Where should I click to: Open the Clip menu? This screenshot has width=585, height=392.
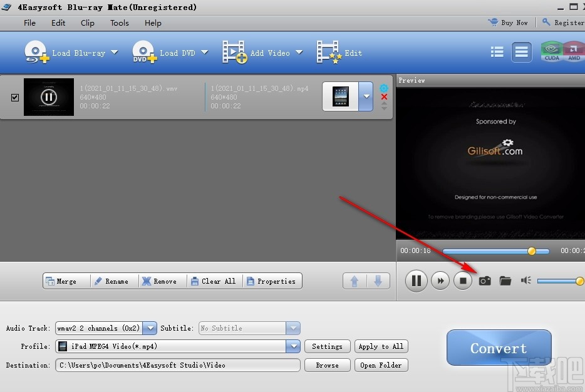pos(87,23)
